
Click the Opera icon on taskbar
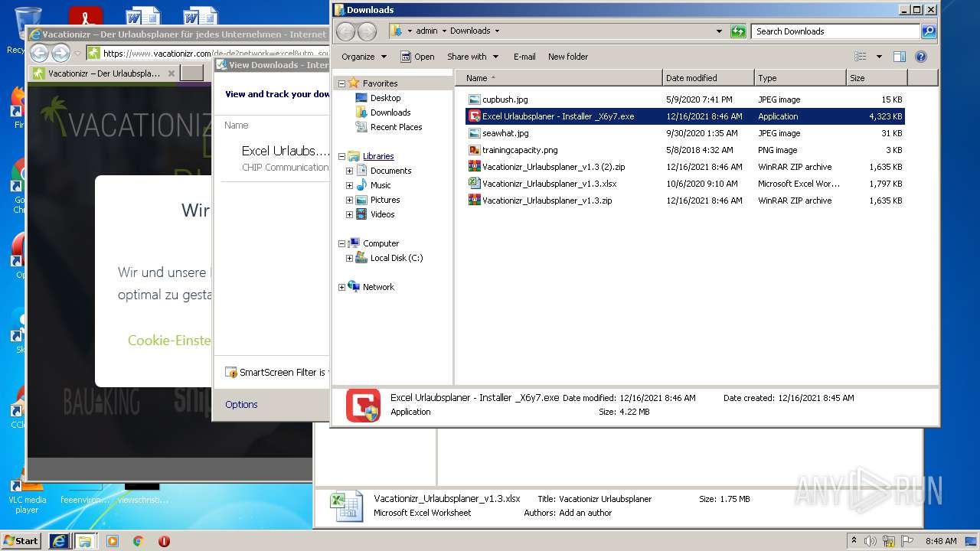tap(164, 541)
